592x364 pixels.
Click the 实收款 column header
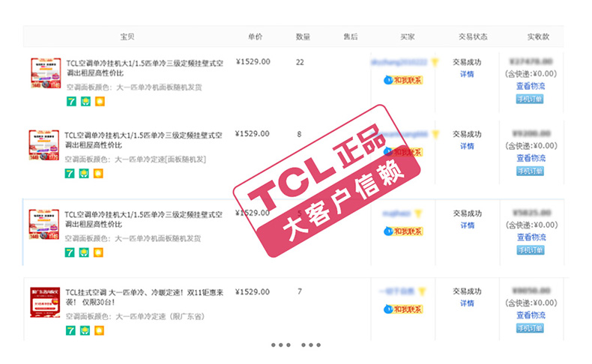pyautogui.click(x=538, y=37)
